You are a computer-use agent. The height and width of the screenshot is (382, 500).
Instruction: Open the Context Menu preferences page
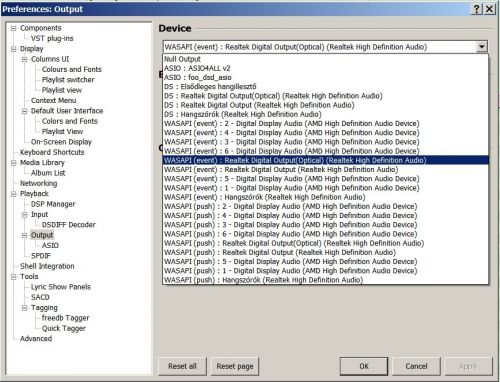coord(53,100)
